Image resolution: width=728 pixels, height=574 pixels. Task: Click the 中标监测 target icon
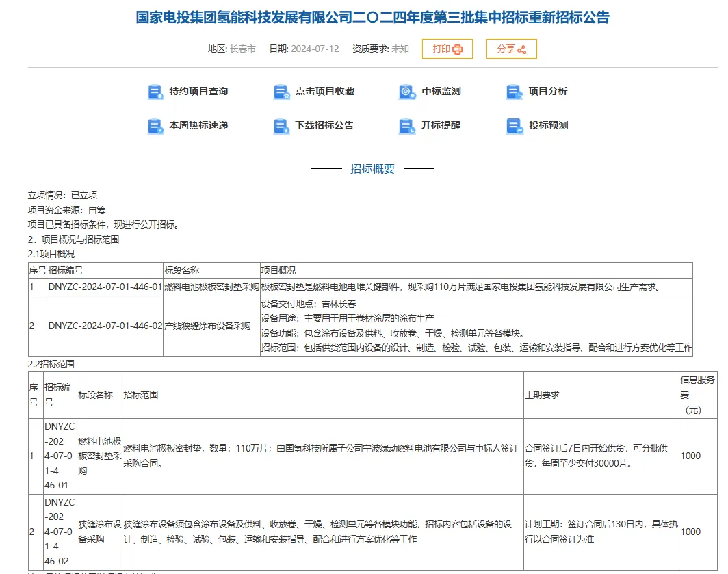pos(407,92)
